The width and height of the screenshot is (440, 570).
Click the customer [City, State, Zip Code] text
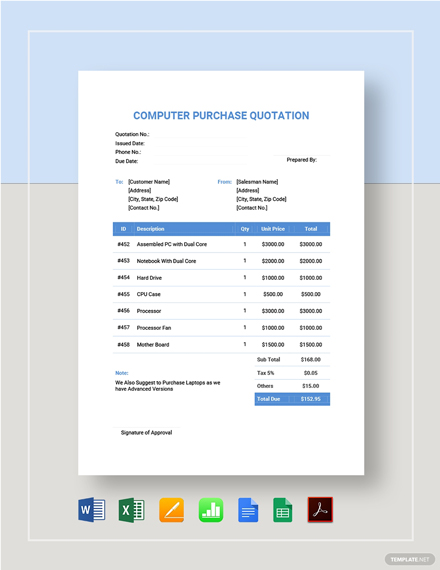pyautogui.click(x=153, y=199)
